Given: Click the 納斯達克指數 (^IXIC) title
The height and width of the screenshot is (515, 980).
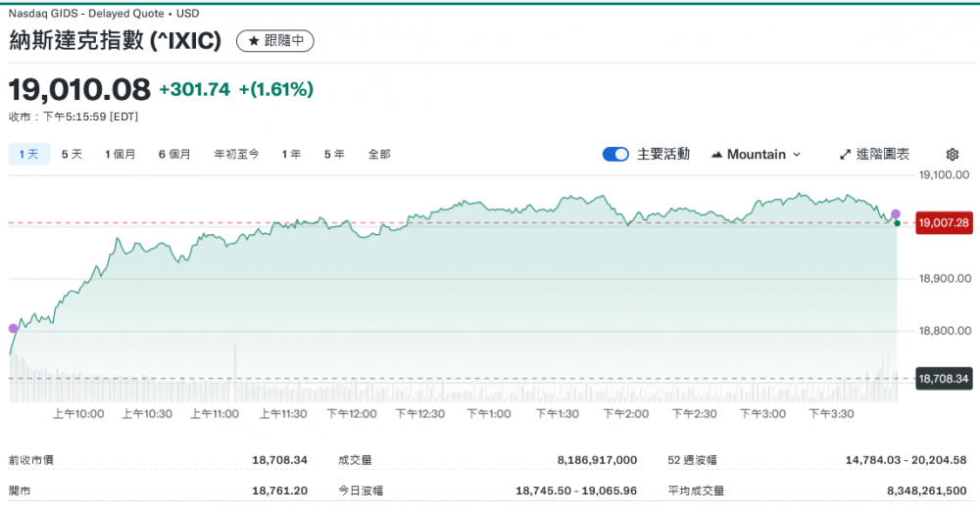Looking at the screenshot, I should (x=116, y=41).
